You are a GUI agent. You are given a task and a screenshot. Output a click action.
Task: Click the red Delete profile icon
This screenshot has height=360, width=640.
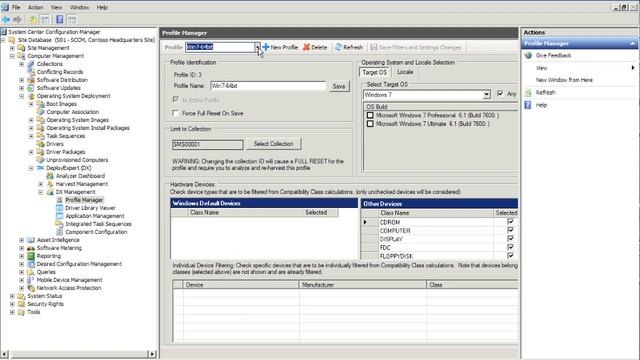pyautogui.click(x=306, y=47)
